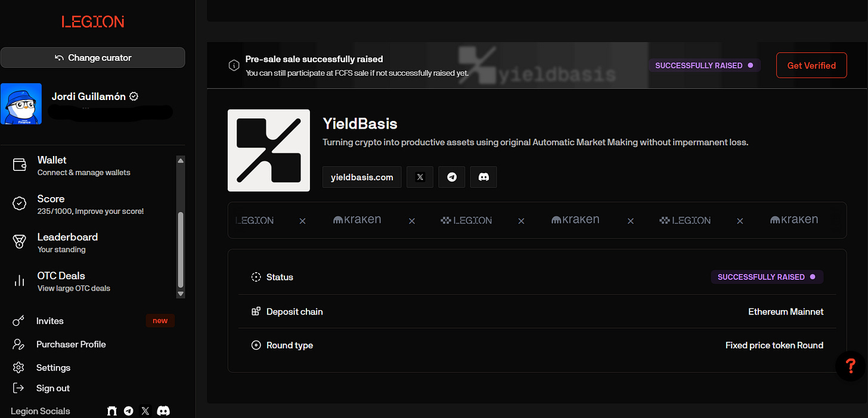Image resolution: width=868 pixels, height=418 pixels.
Task: Click the Purchaser Profile person icon
Action: (x=18, y=344)
